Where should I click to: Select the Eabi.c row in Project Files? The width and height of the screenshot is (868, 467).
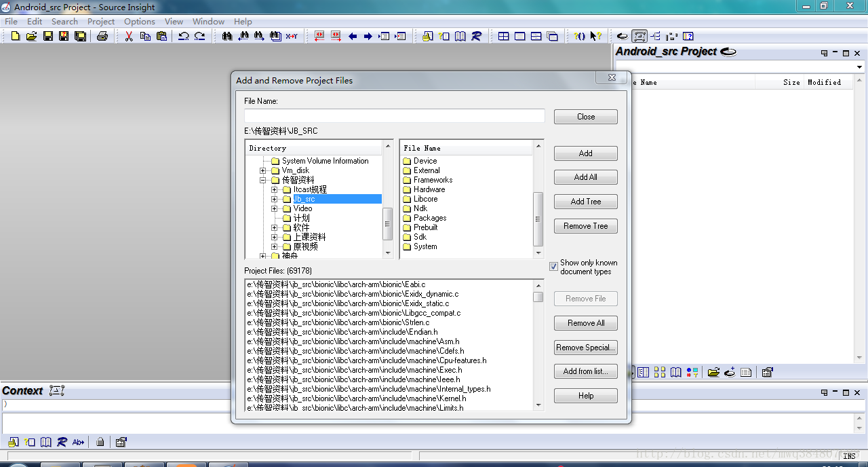(336, 284)
